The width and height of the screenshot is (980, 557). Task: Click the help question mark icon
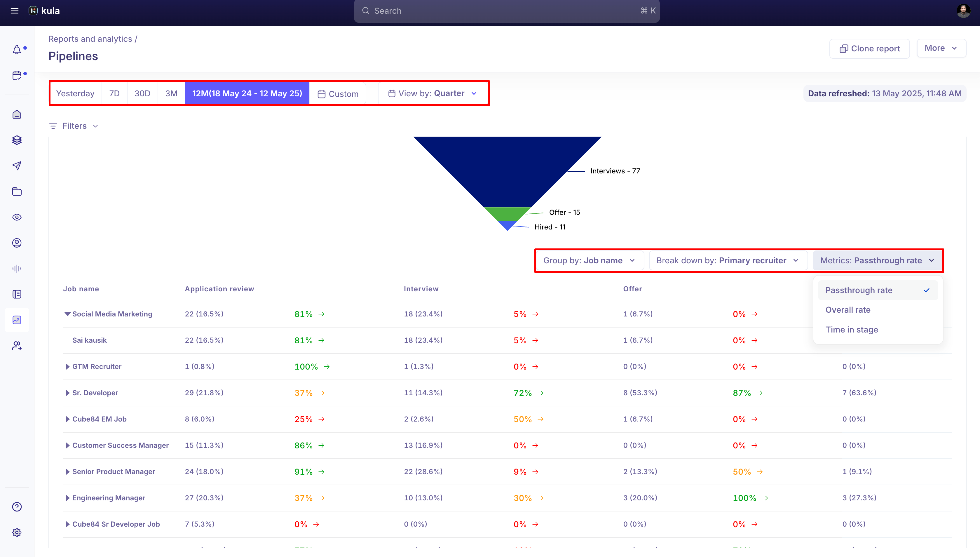point(17,506)
